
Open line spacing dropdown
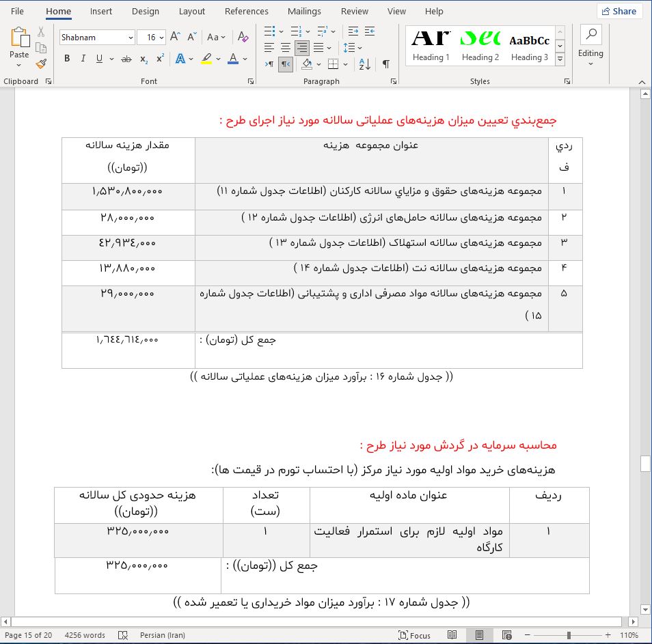click(352, 48)
